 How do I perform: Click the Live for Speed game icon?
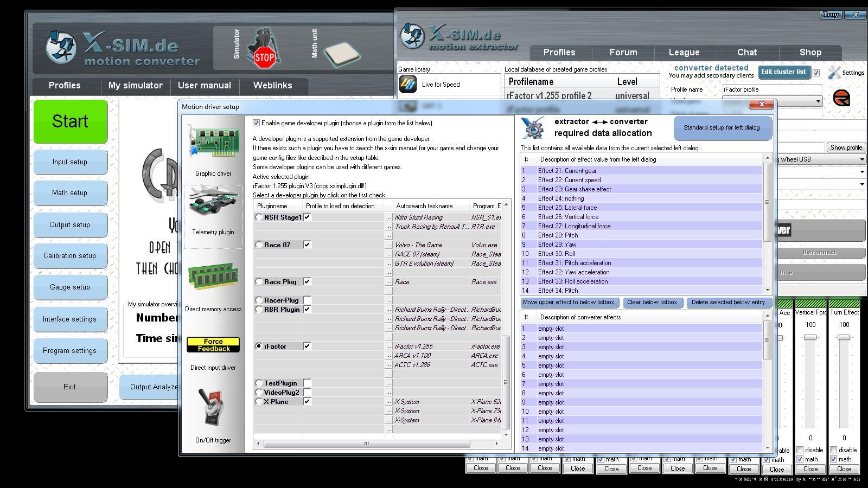tap(408, 84)
